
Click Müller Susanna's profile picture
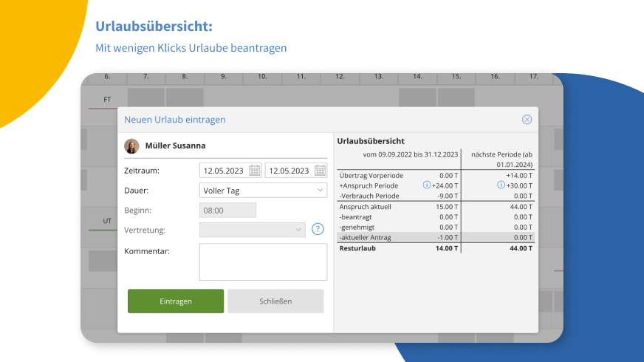click(x=131, y=146)
